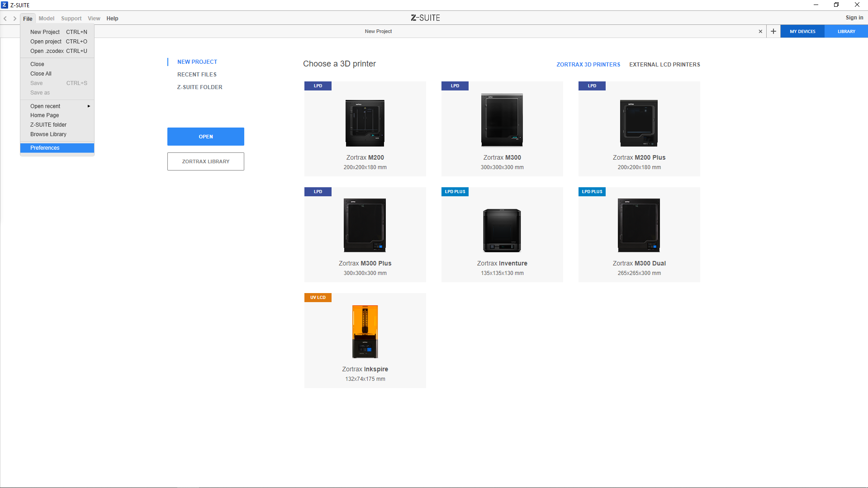This screenshot has width=868, height=488.
Task: Click the Sign in link
Action: 854,18
